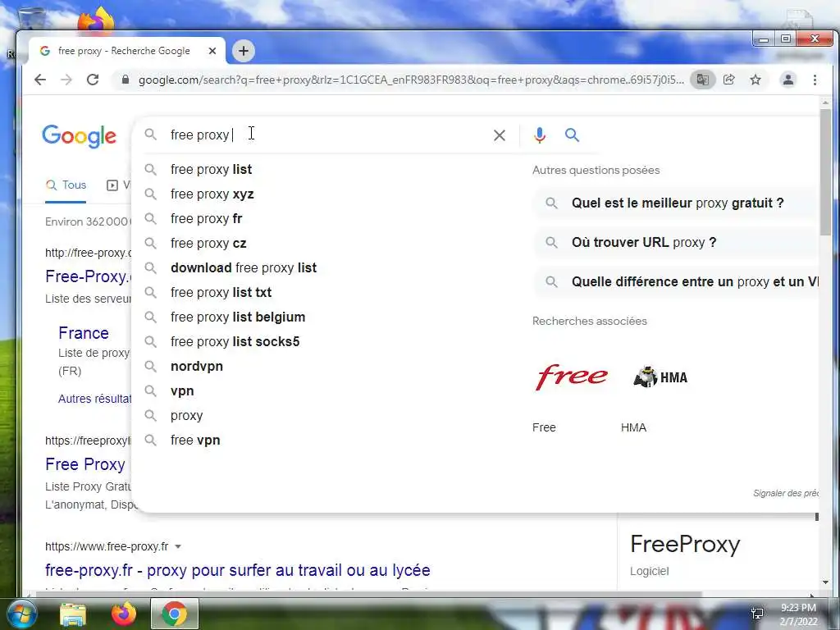Expand the dropdown arrow beside www.free-proxy.fr
This screenshot has height=630, width=840.
(x=178, y=547)
